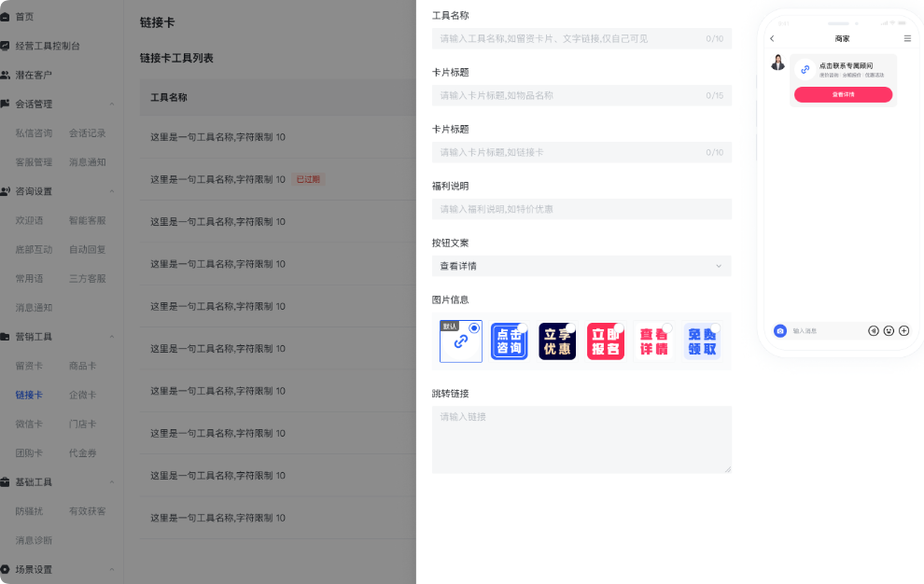Open the 经营工具控制台 dashboard icon
Image resolution: width=924 pixels, height=584 pixels.
click(5, 46)
